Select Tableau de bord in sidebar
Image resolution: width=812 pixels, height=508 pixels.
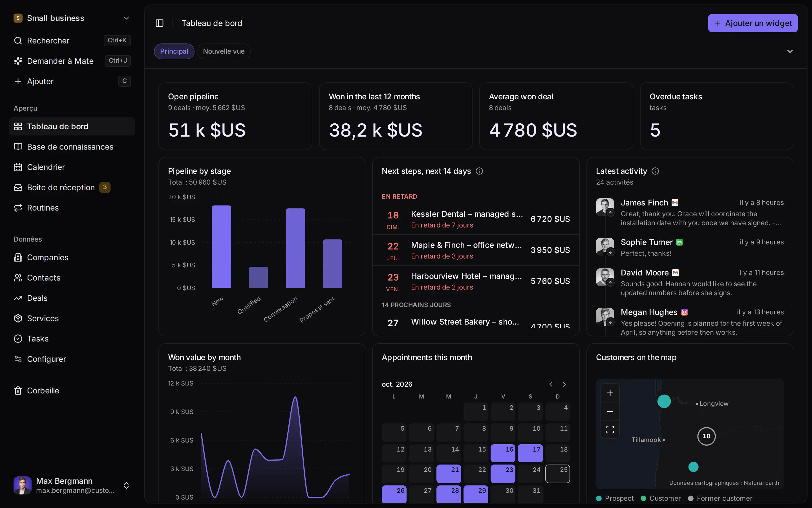[x=72, y=126]
